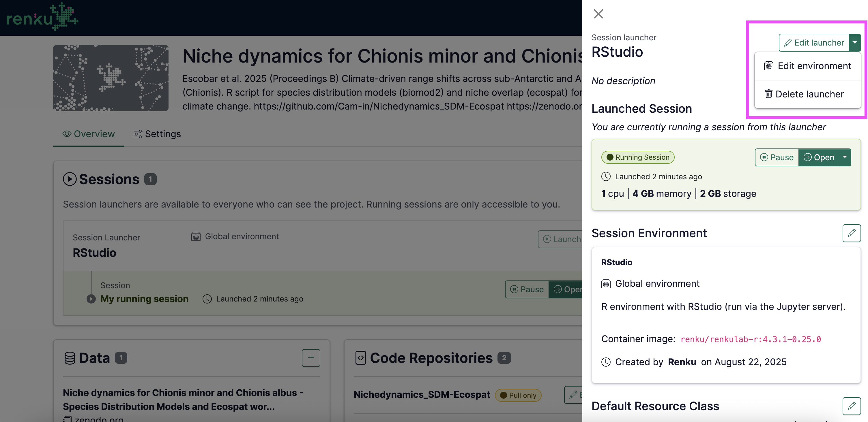This screenshot has height=422, width=868.
Task: Click the Edit launcher button
Action: [814, 43]
